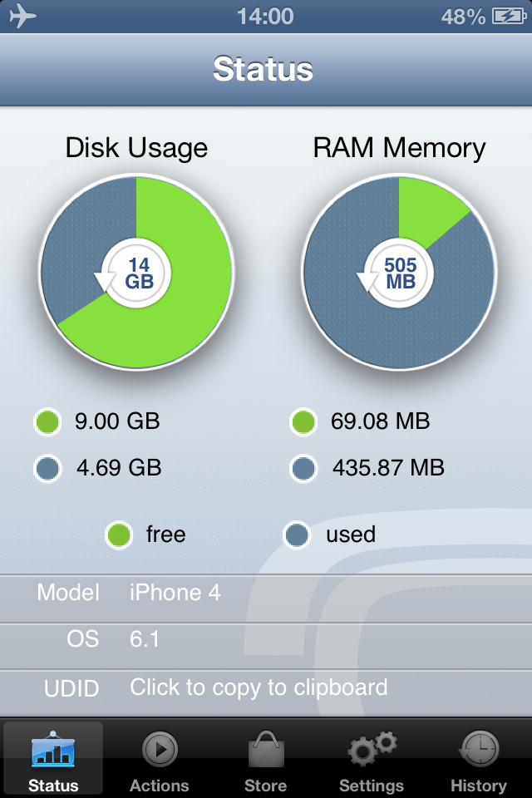Image resolution: width=532 pixels, height=798 pixels.
Task: Select the Status chart icon
Action: (x=53, y=751)
